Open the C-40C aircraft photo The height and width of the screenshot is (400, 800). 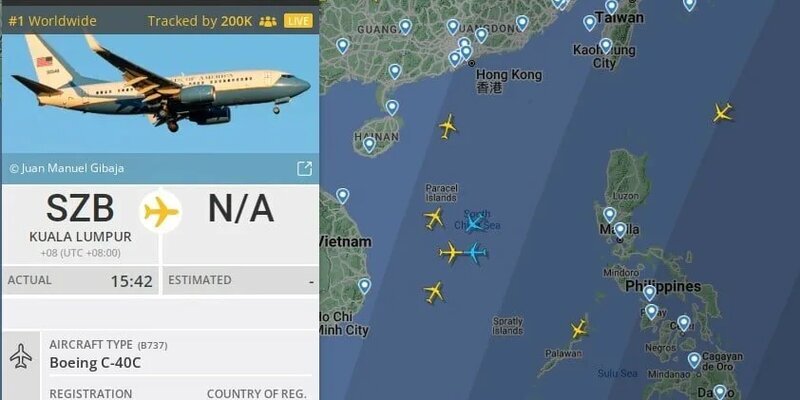coord(160,93)
